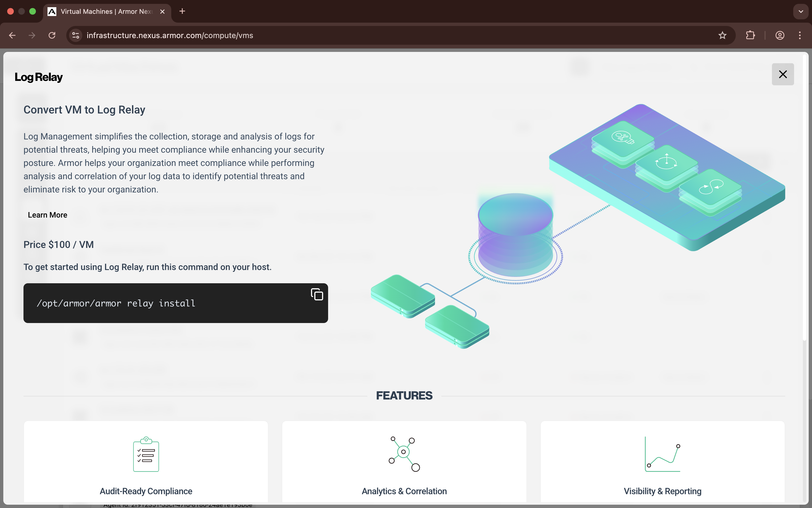Reload the current page
The width and height of the screenshot is (812, 508).
click(52, 35)
